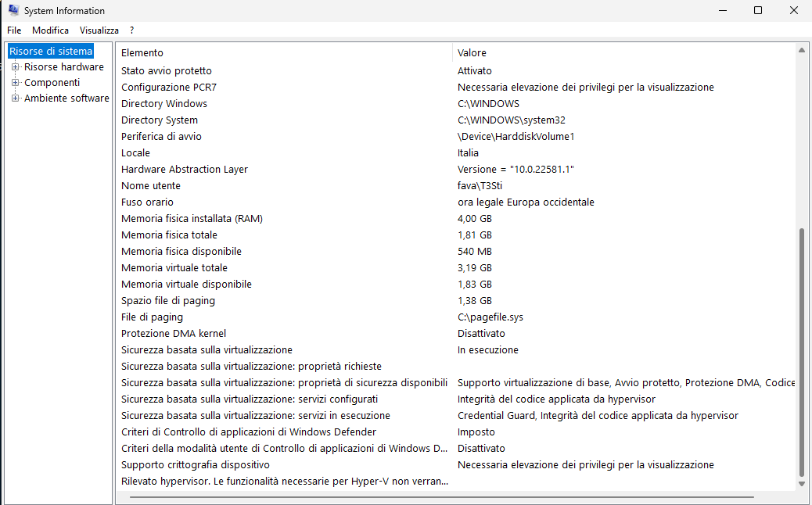
Task: Click the C:\pagefile.sys value
Action: [x=490, y=317]
